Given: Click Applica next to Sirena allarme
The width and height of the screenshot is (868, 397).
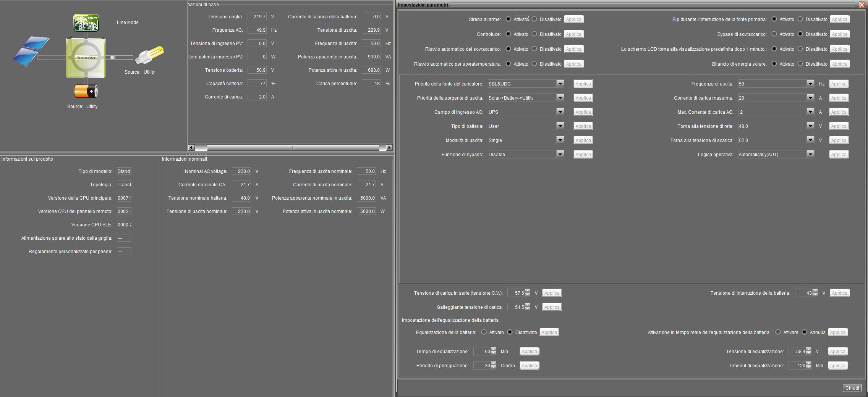Looking at the screenshot, I should click(573, 19).
